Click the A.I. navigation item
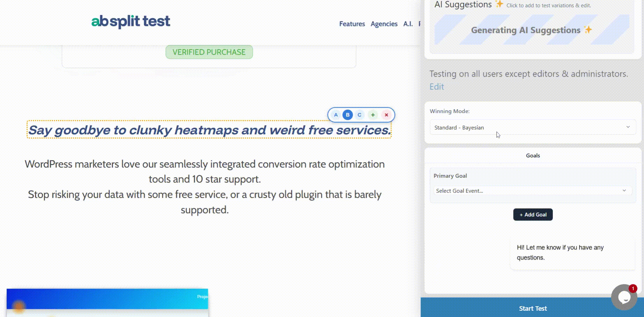This screenshot has height=317, width=644. pos(408,24)
